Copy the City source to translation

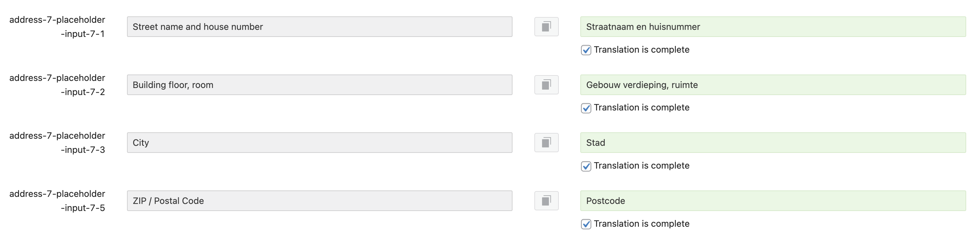[x=546, y=143]
